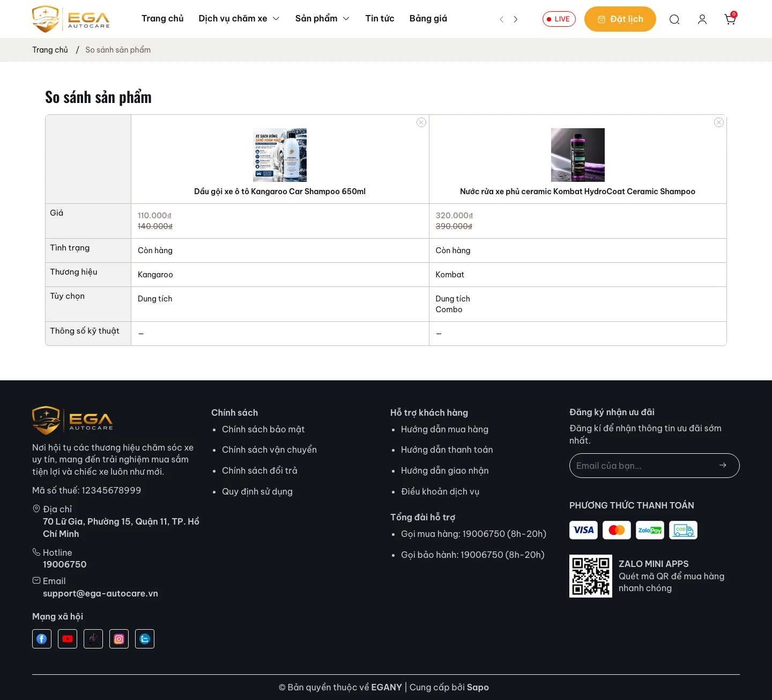Open the Sản phẩm menu item

coord(316,19)
